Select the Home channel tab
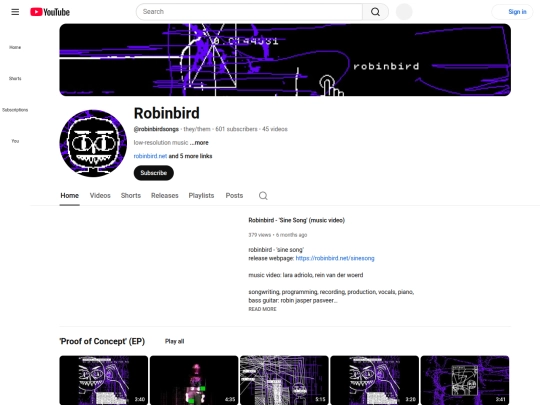This screenshot has width=540, height=405. 70,196
